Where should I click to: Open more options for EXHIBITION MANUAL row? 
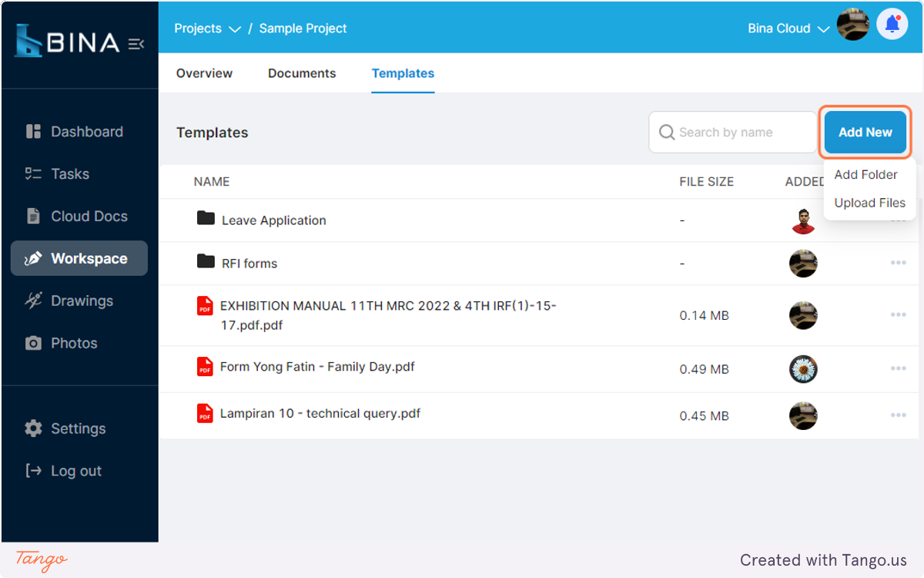[898, 314]
